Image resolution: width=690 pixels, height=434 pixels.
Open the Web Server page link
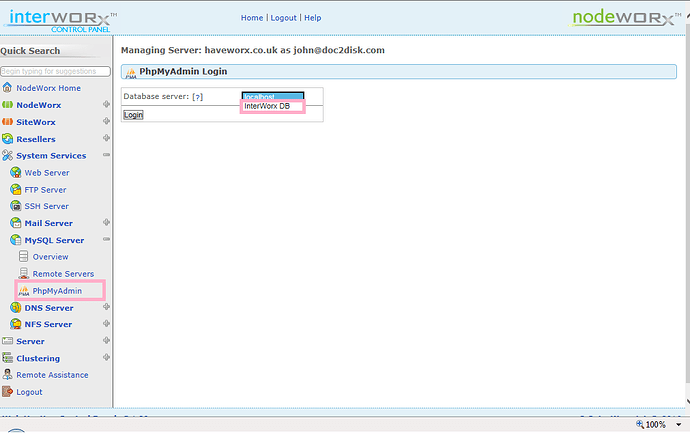[x=47, y=173]
